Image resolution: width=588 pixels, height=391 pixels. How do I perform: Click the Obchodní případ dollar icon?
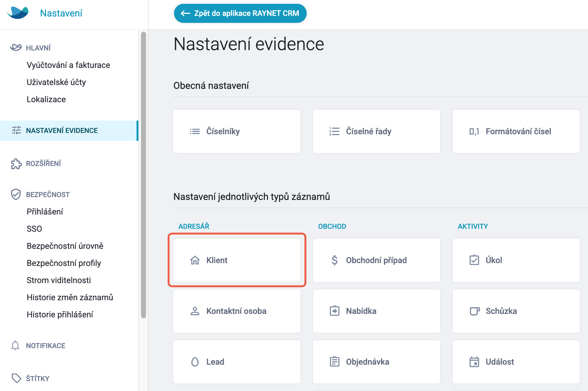(334, 260)
